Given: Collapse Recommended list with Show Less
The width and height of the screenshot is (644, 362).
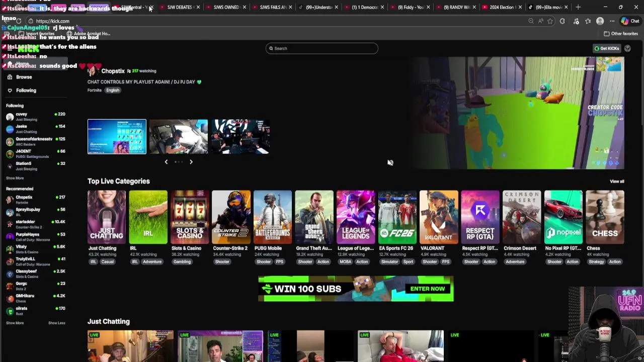Looking at the screenshot, I should pyautogui.click(x=56, y=323).
